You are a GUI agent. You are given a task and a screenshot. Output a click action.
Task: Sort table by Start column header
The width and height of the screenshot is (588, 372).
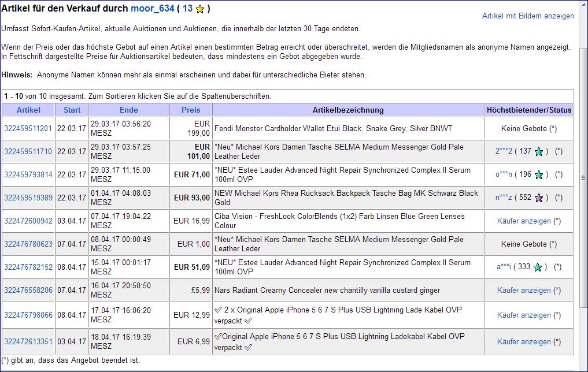pos(72,110)
